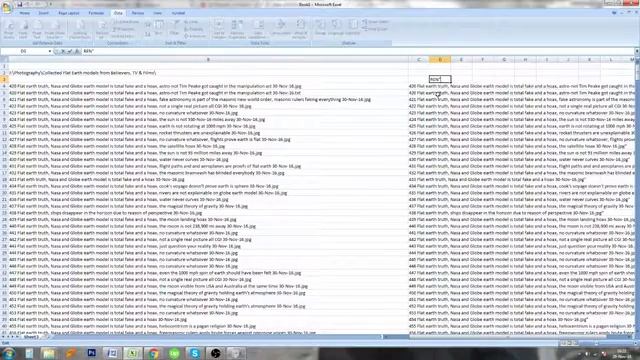Reapply the filter
Screen dimensions: 640x360
click(194, 29)
